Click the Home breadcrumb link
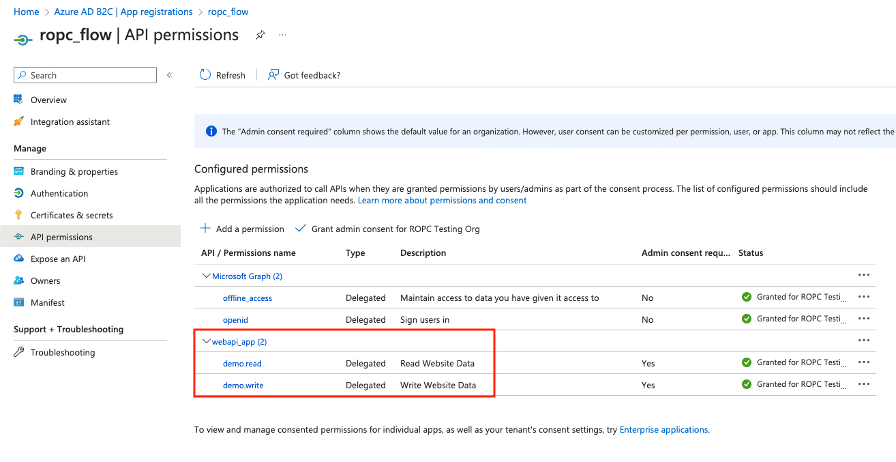The height and width of the screenshot is (462, 896). tap(26, 11)
